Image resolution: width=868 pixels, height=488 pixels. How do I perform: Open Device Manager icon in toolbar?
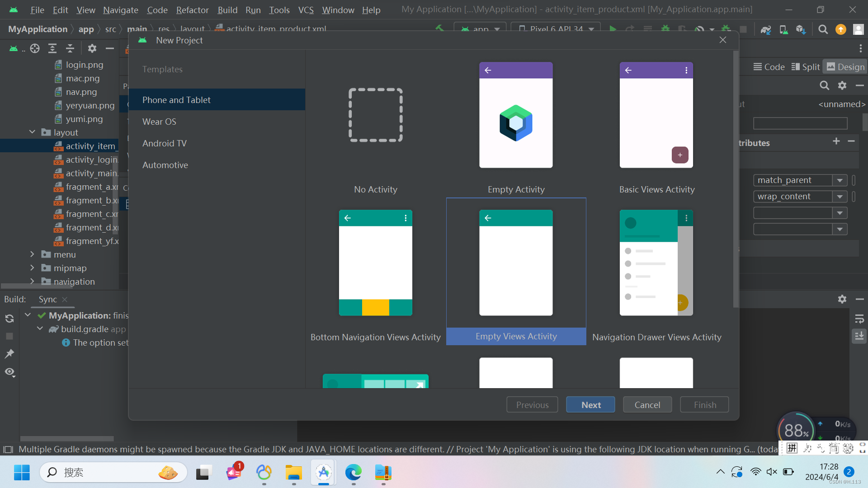point(783,30)
